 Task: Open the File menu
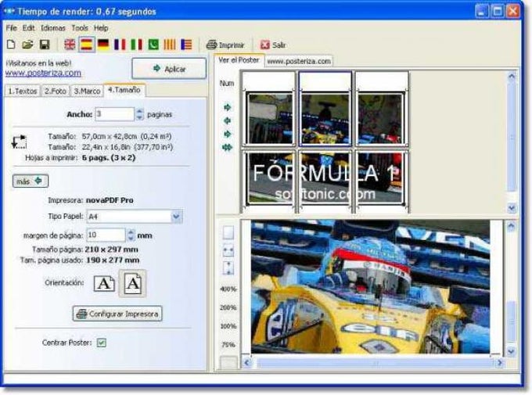11,28
